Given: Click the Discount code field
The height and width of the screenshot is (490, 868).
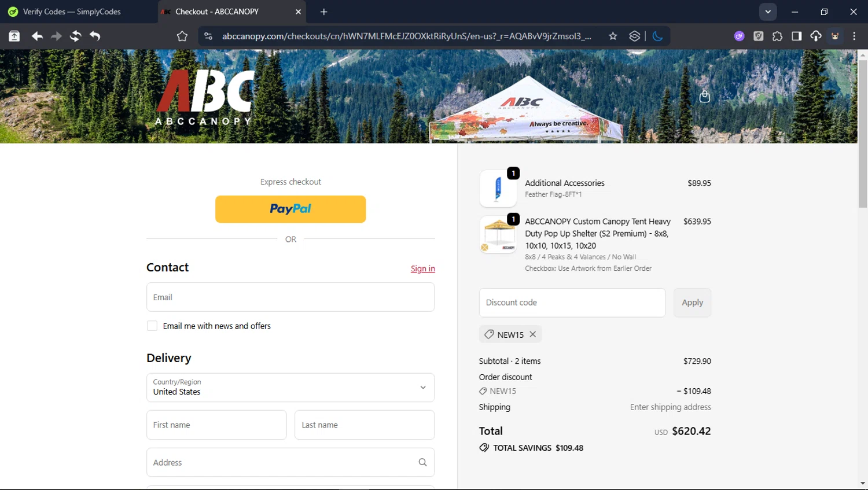Looking at the screenshot, I should point(572,303).
